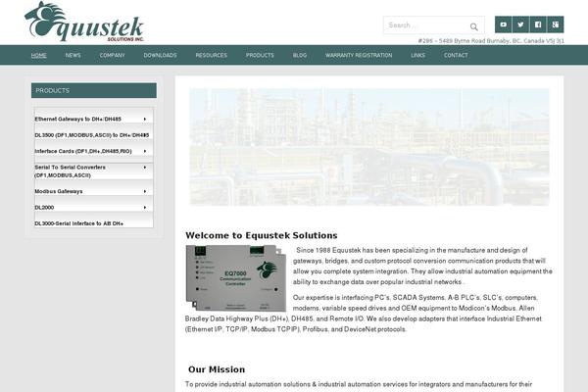Open the Downloads menu item

coord(160,55)
